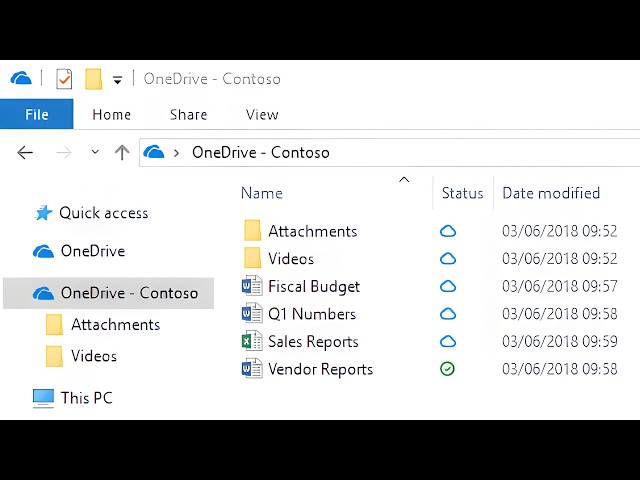This screenshot has width=640, height=480.
Task: Click the cloud icon beside OneDrive - Contoso in sidebar
Action: tap(43, 293)
